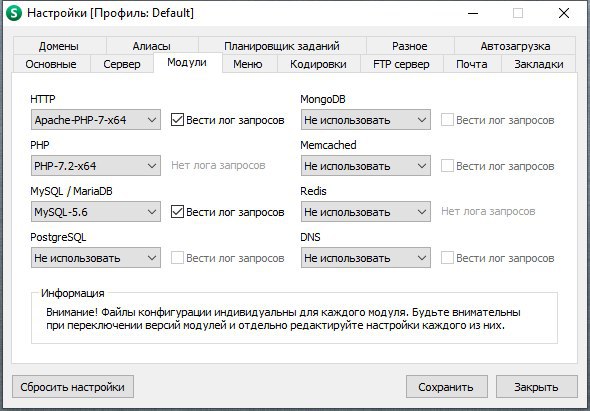Screen dimensions: 590x411
Task: Click the green Open Server logo icon
Action: click(x=14, y=13)
